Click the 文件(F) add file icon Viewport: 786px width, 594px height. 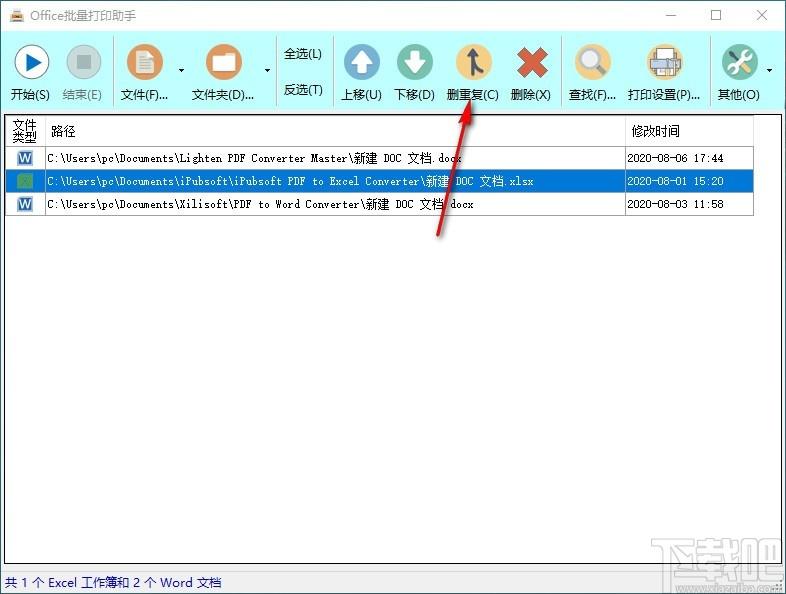[145, 62]
